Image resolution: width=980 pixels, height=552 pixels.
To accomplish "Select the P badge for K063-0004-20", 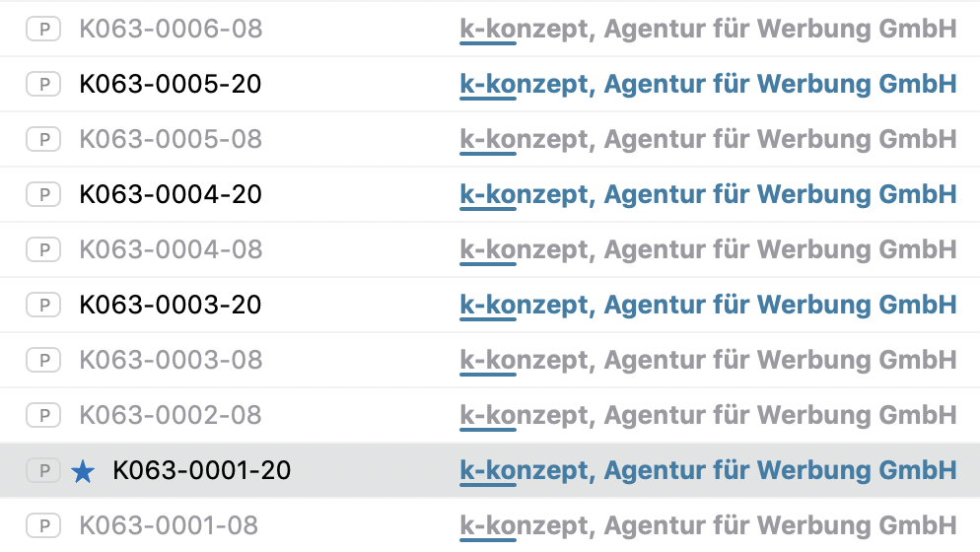I will click(x=43, y=195).
